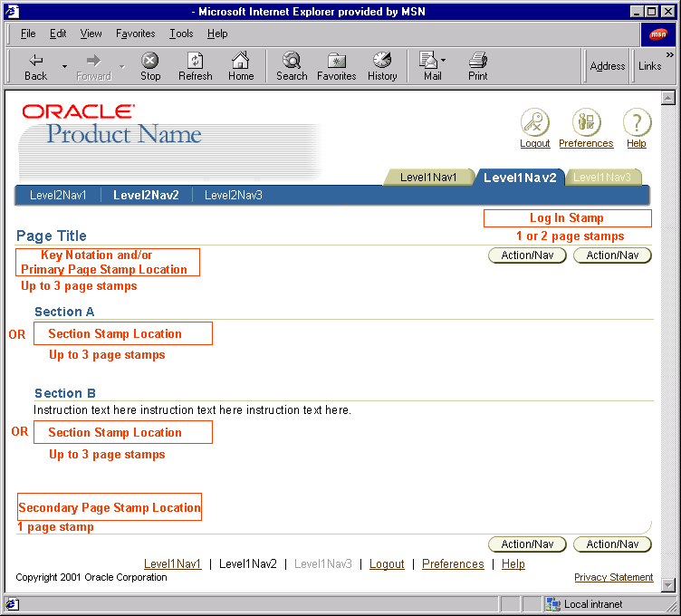Click the scrollbar up arrow
The width and height of the screenshot is (681, 616).
click(x=668, y=98)
